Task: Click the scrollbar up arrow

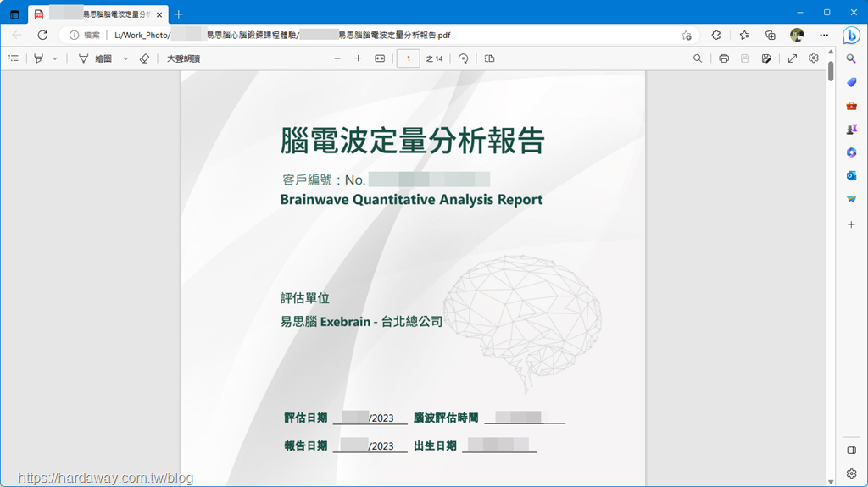Action: coord(831,52)
